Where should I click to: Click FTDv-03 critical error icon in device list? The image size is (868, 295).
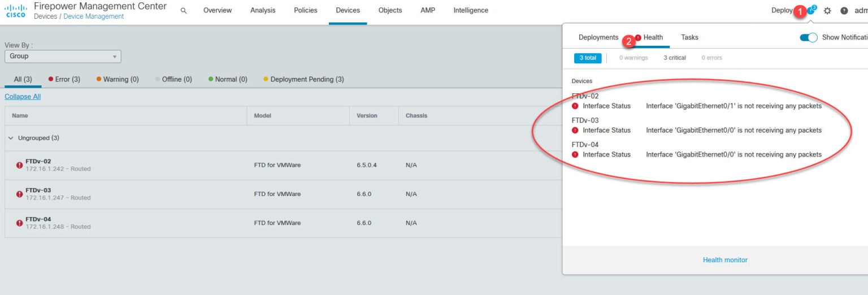pos(20,194)
